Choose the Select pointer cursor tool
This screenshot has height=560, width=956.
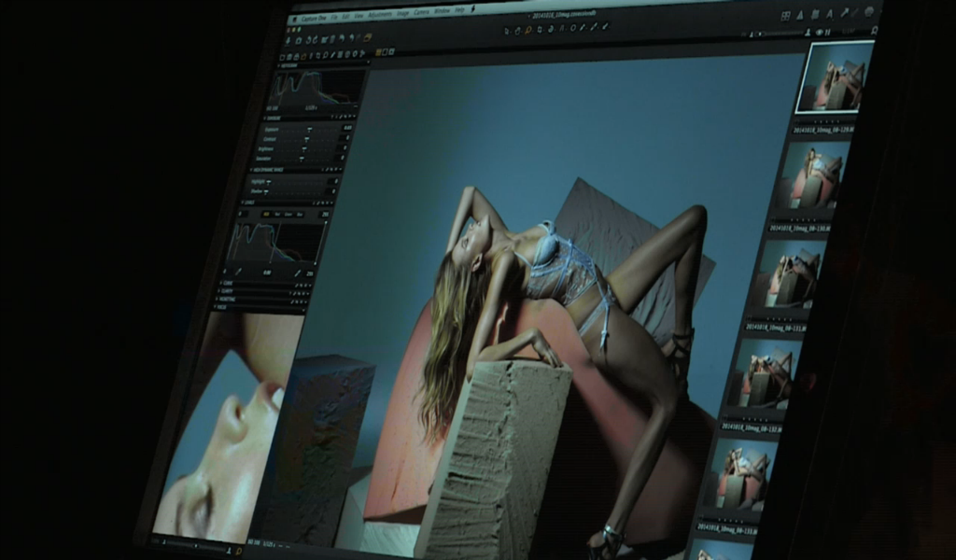507,31
